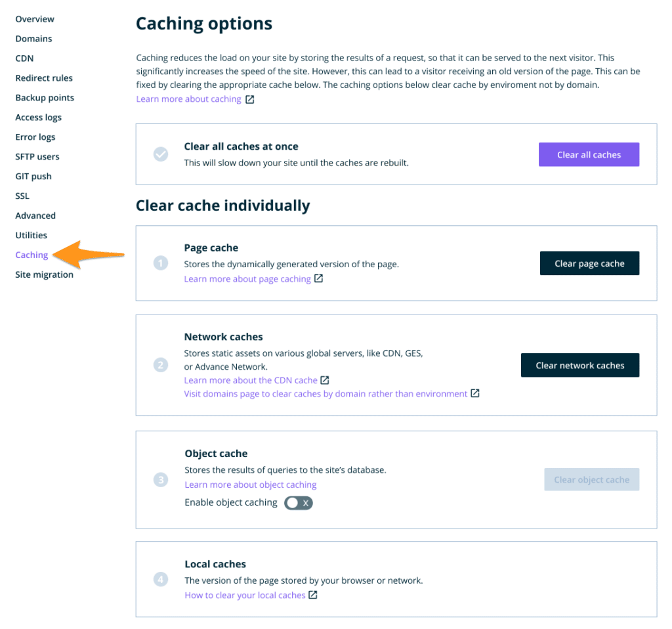Click the step 4 badge for Local caches
Screen dimensions: 672x629
coord(161,579)
